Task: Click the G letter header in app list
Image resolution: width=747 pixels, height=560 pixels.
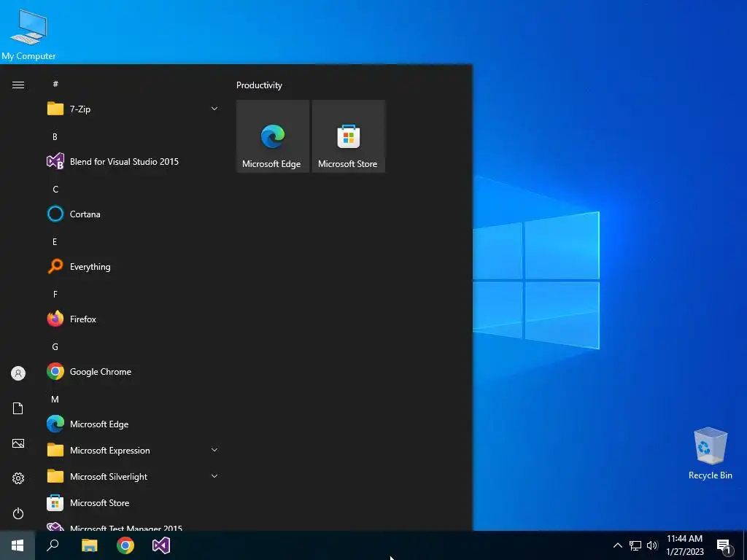Action: click(55, 346)
